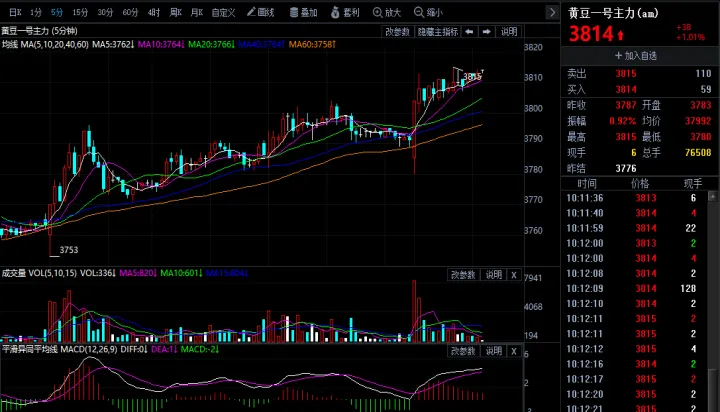Click 改参数 on the volume panel
Image resolution: width=720 pixels, height=412 pixels.
point(462,275)
